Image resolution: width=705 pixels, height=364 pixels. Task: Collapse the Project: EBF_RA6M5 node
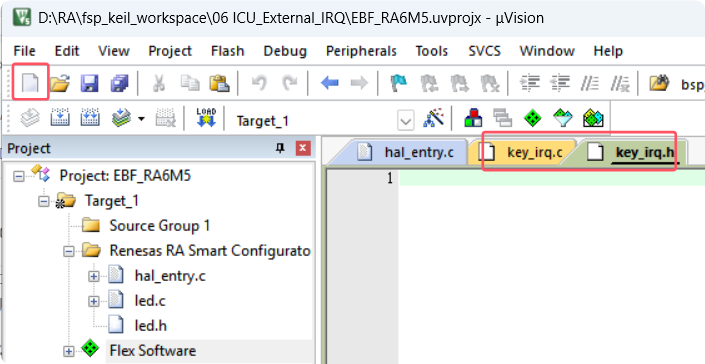(18, 177)
